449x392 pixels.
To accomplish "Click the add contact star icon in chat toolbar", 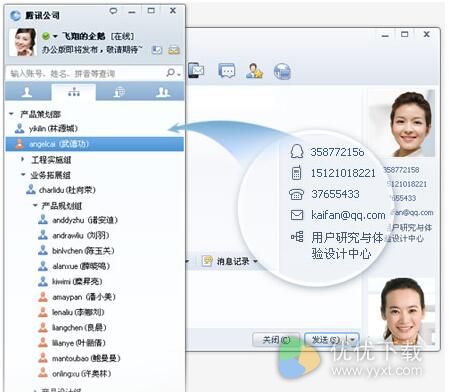I will click(254, 71).
